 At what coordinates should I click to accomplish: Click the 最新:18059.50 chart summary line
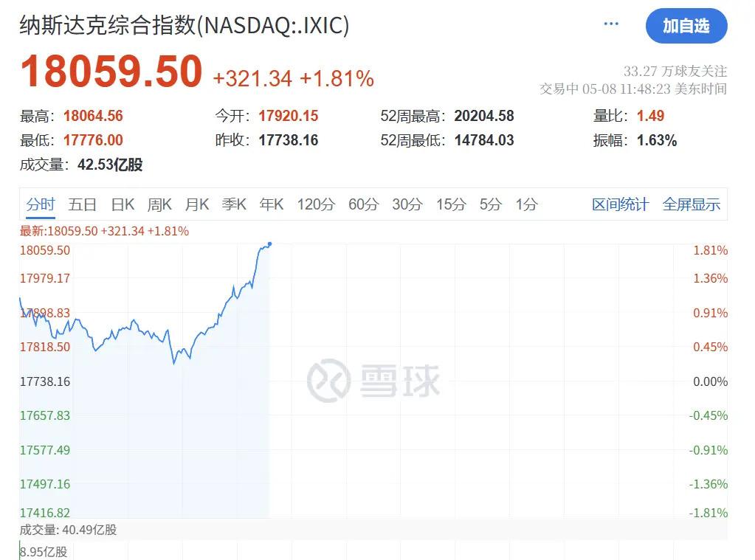tap(105, 231)
